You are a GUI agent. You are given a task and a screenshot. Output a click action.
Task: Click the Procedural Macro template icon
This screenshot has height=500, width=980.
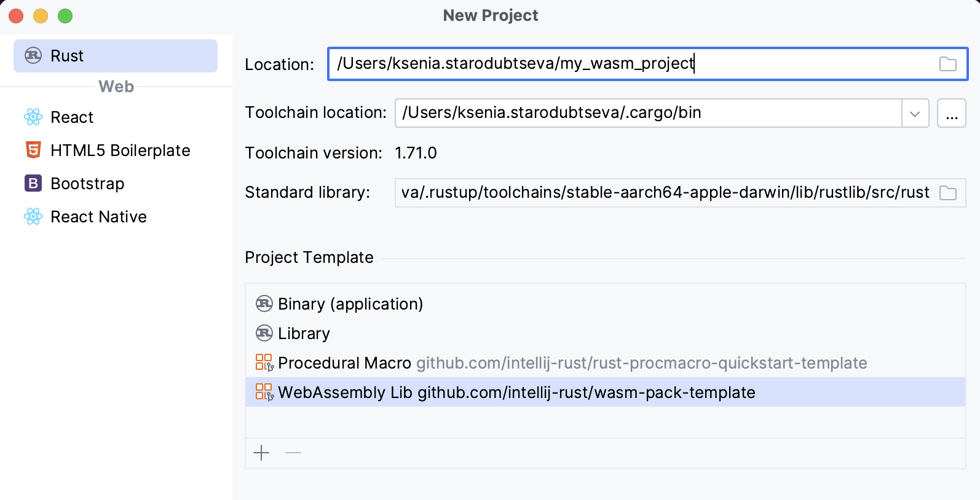(264, 362)
